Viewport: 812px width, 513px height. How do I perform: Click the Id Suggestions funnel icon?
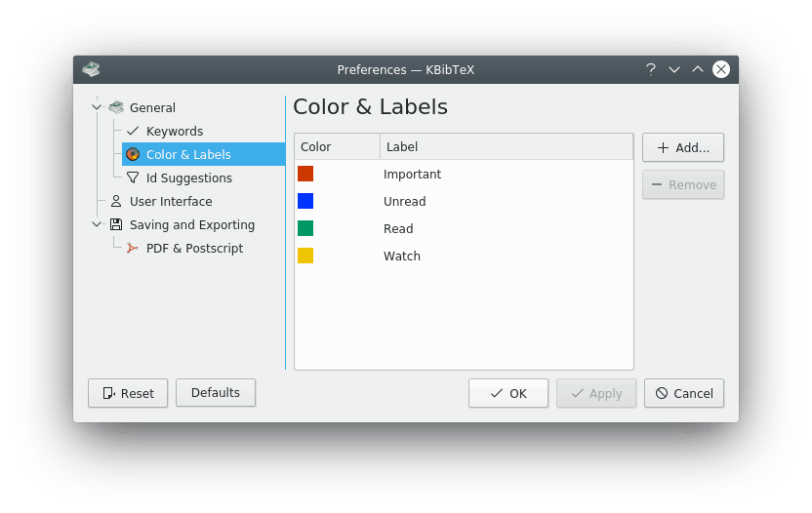[x=133, y=178]
